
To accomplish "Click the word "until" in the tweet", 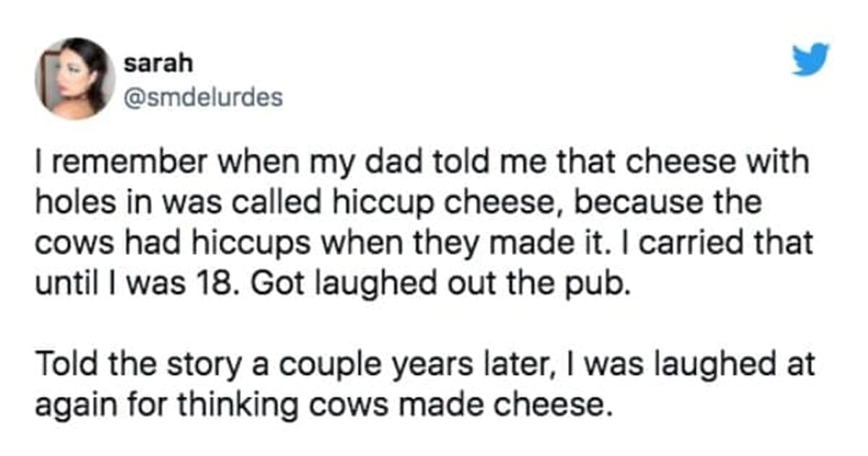I will pos(59,280).
